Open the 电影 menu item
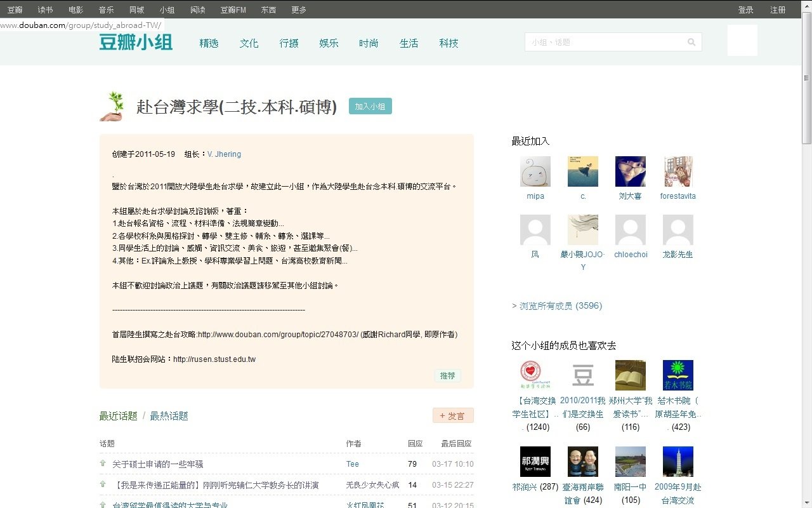The width and height of the screenshot is (812, 508). (x=75, y=10)
